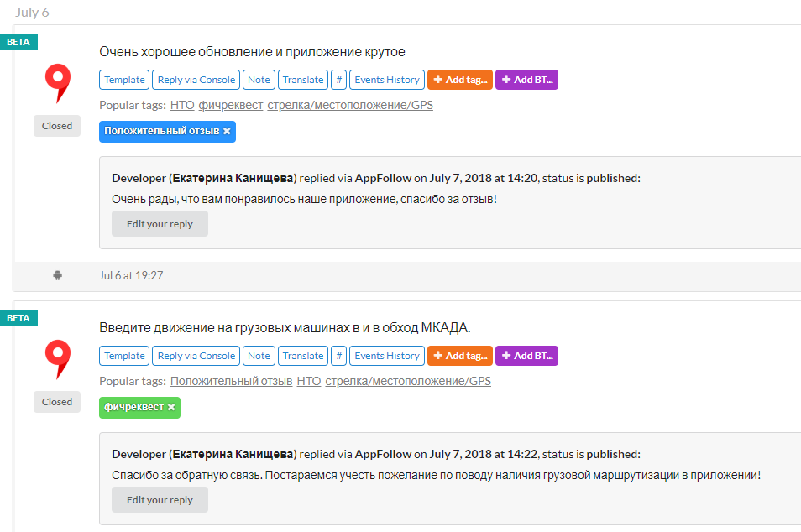801x532 pixels.
Task: Add a Note to the first review
Action: 259,80
